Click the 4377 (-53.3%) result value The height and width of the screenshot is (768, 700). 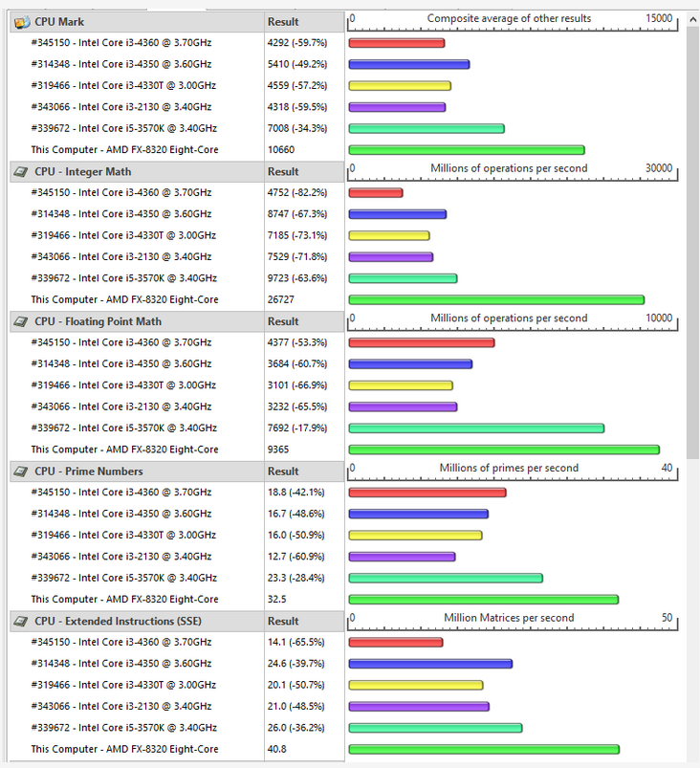(x=297, y=342)
